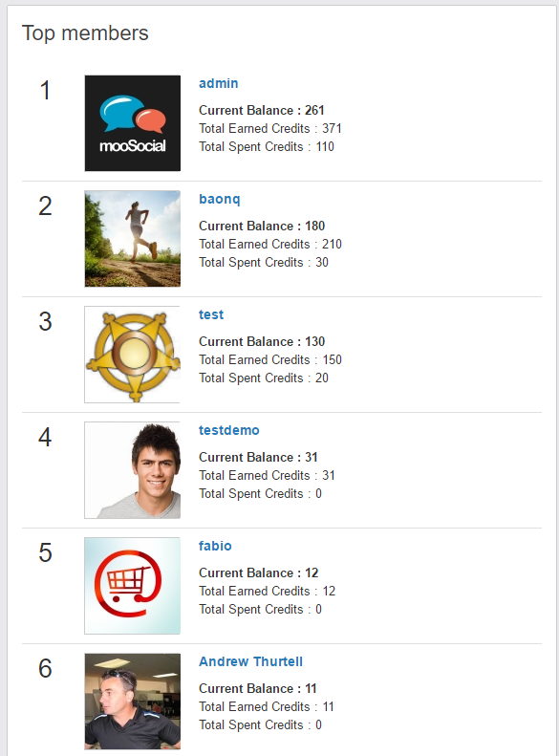Open fabio's profile name link
Screen dimensions: 559x756
[x=215, y=547]
